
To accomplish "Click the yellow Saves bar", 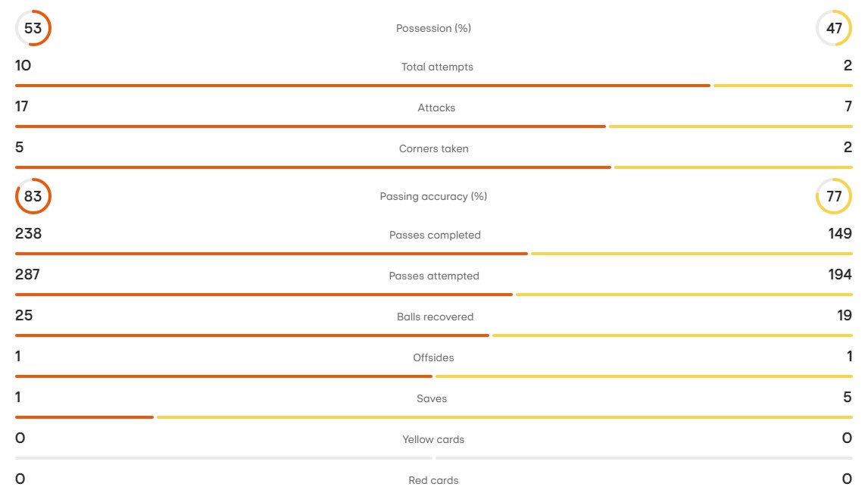I will pyautogui.click(x=504, y=417).
